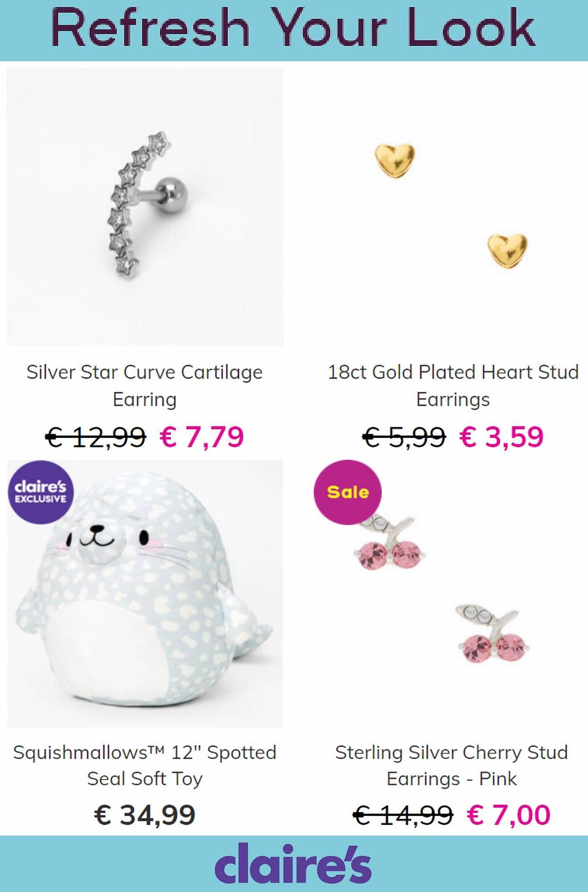Open the spotted seal soft toy image
The height and width of the screenshot is (892, 588).
pos(145,594)
